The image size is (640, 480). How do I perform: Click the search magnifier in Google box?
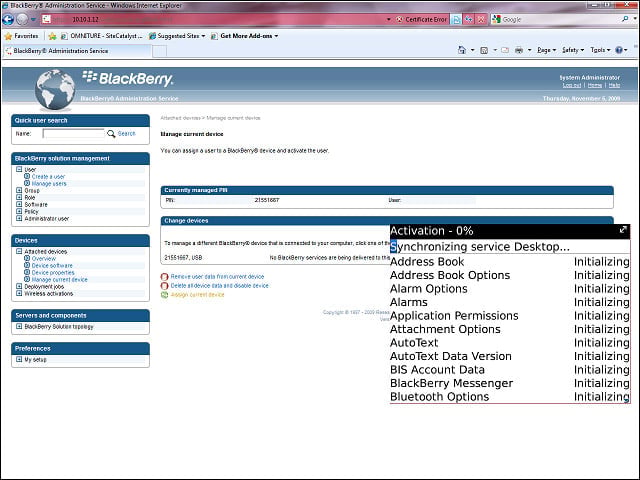625,19
